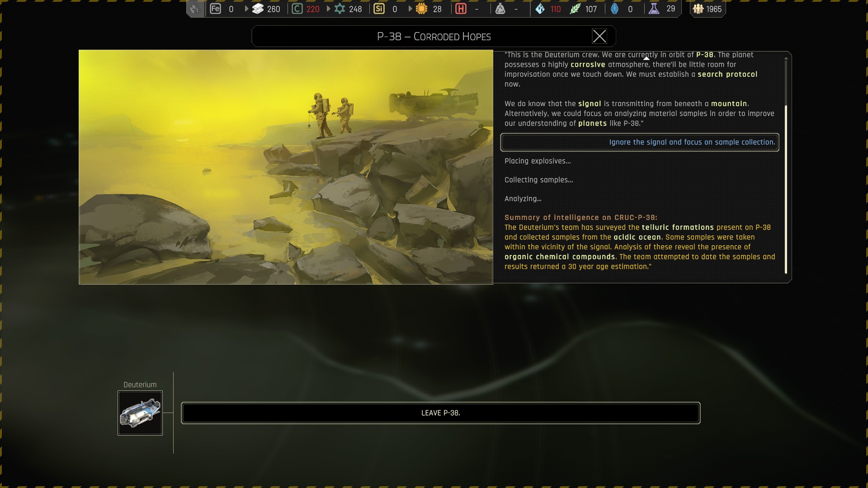The width and height of the screenshot is (868, 488).
Task: Click the science flask resource icon
Action: click(x=654, y=9)
